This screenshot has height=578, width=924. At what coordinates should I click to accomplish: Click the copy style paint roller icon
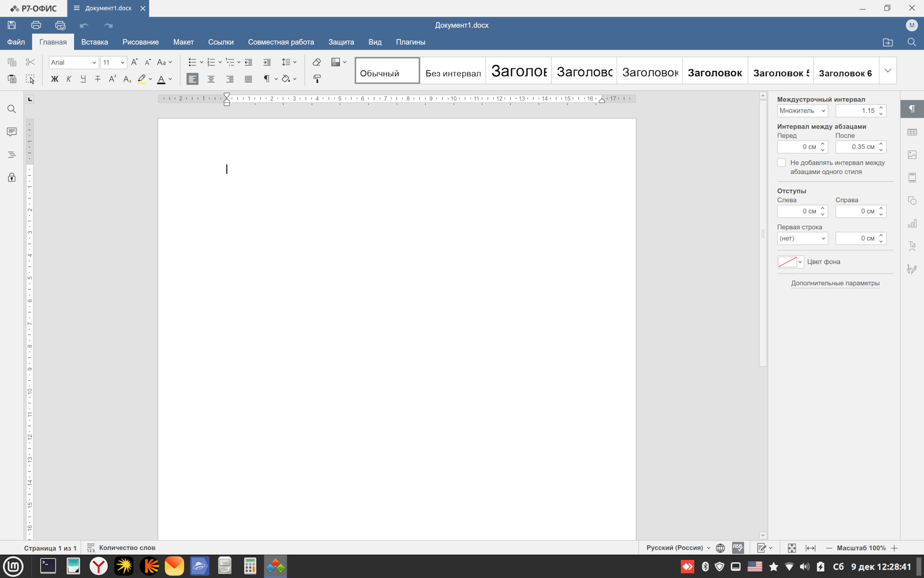317,79
